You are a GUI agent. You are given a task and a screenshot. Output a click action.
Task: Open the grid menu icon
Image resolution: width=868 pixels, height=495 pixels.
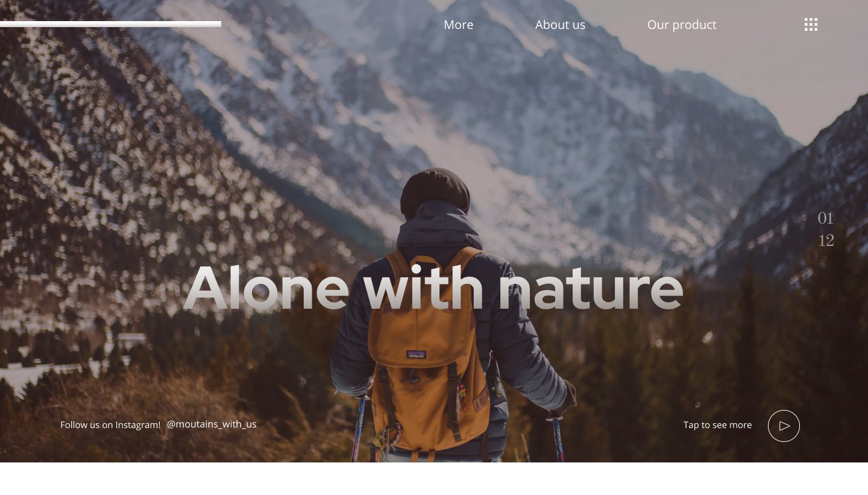coord(811,25)
